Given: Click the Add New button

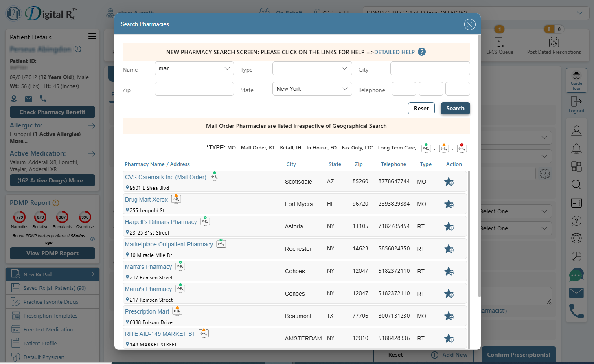Looking at the screenshot, I should tap(449, 355).
